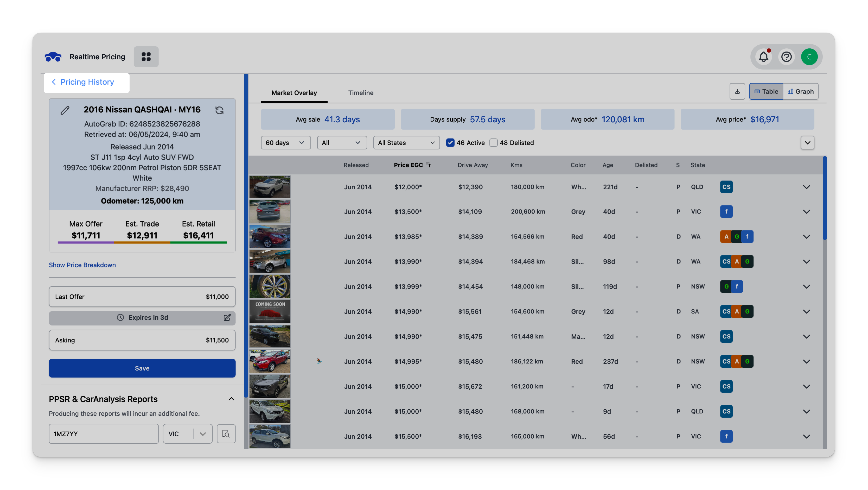Open the 60 days period dropdown
This screenshot has width=868, height=490.
(x=285, y=143)
